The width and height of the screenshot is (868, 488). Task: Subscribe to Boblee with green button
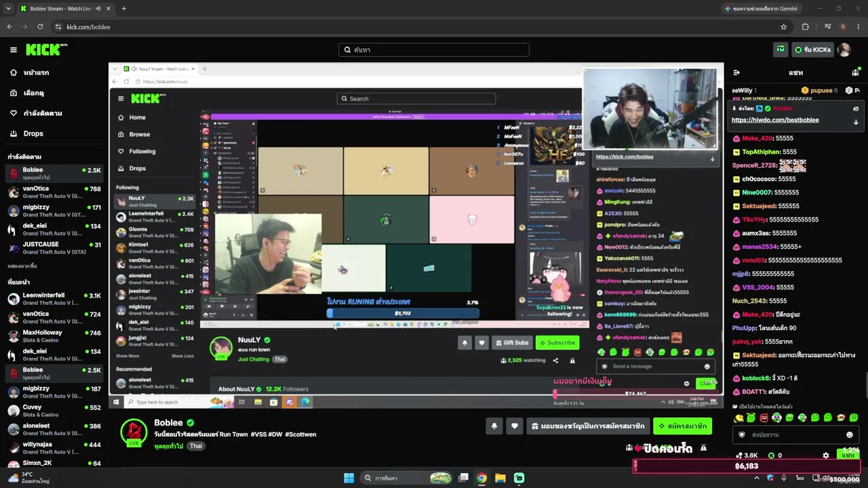click(x=682, y=426)
